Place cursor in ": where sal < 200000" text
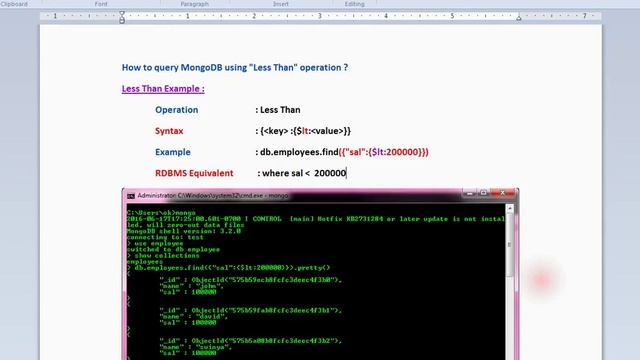Image resolution: width=640 pixels, height=360 pixels. [x=302, y=173]
